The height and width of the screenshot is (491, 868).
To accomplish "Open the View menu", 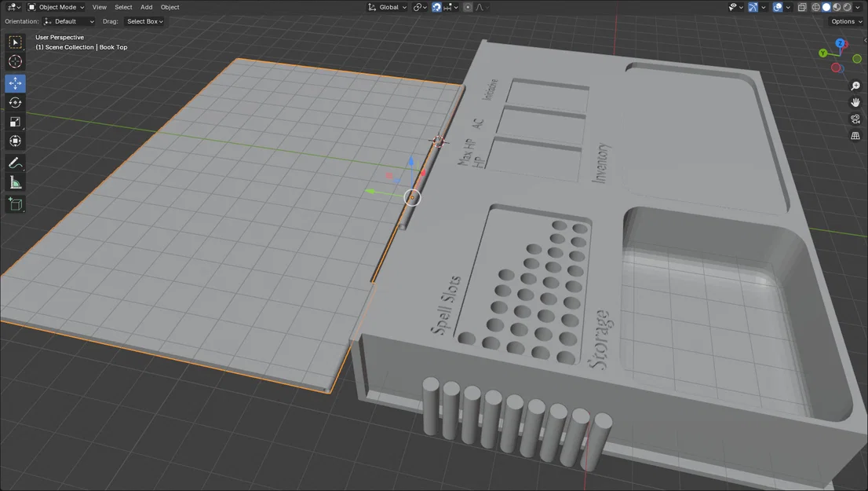I will pos(100,7).
